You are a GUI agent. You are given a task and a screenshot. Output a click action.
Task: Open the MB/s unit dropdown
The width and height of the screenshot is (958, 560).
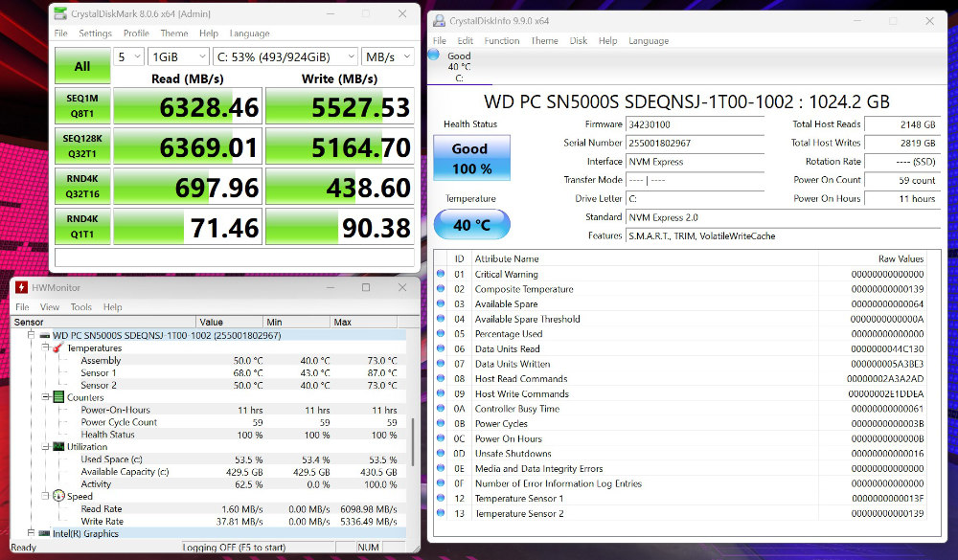tap(387, 56)
